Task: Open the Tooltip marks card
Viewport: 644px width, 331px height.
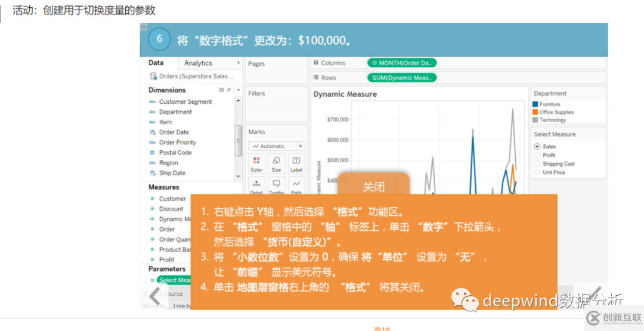Action: [277, 186]
